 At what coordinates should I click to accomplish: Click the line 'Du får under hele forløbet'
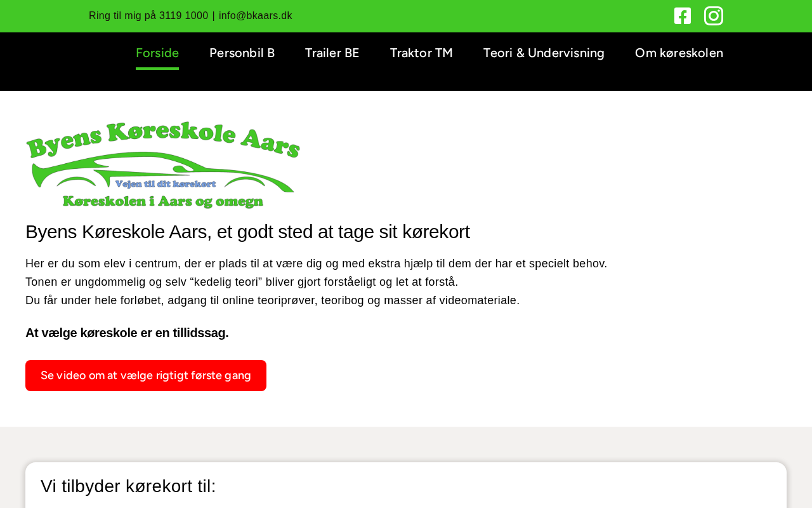pyautogui.click(x=272, y=300)
